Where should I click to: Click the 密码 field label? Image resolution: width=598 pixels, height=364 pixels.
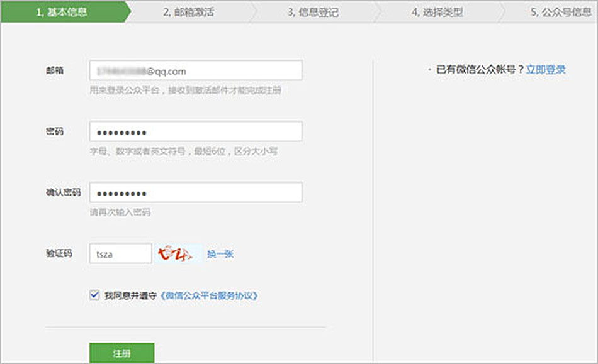pyautogui.click(x=54, y=132)
